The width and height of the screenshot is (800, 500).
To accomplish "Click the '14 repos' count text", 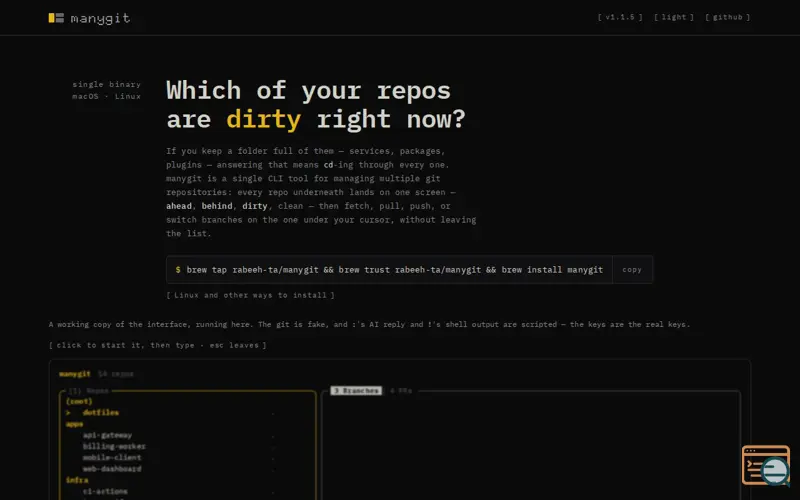I will tap(116, 374).
